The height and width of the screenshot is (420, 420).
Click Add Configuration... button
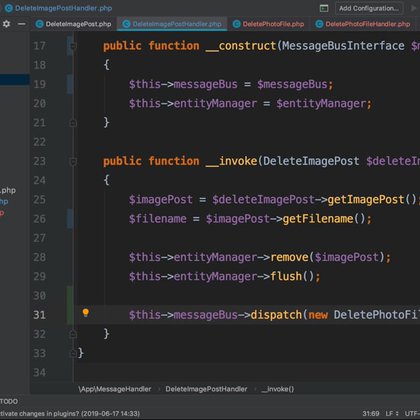coord(369,8)
